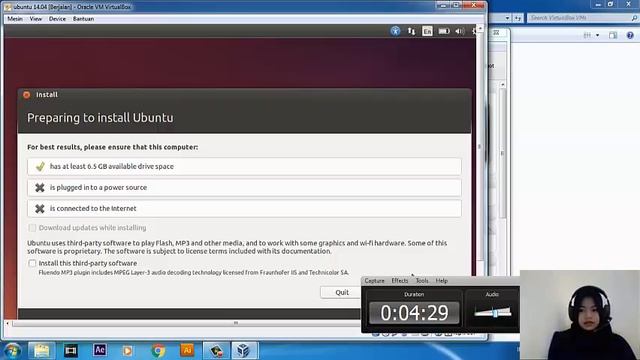Close the Install dialog with orange button
This screenshot has width=640, height=360.
click(x=27, y=95)
